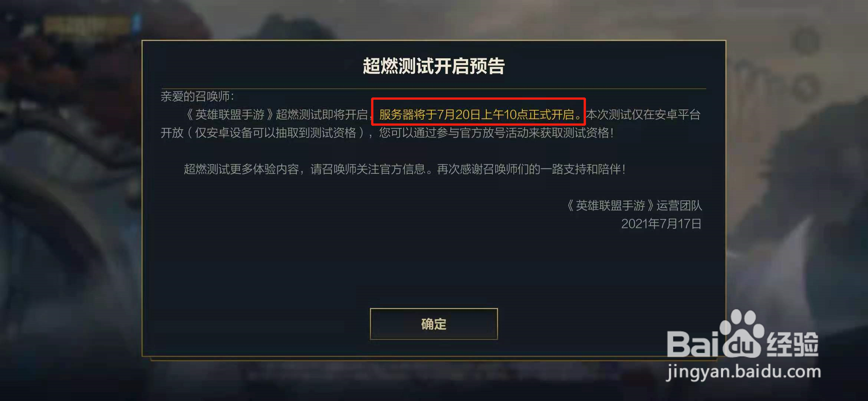This screenshot has width=868, height=401.
Task: Click 《英雄联盟手游》超燃测试即将开启 opening phrase
Action: 276,114
